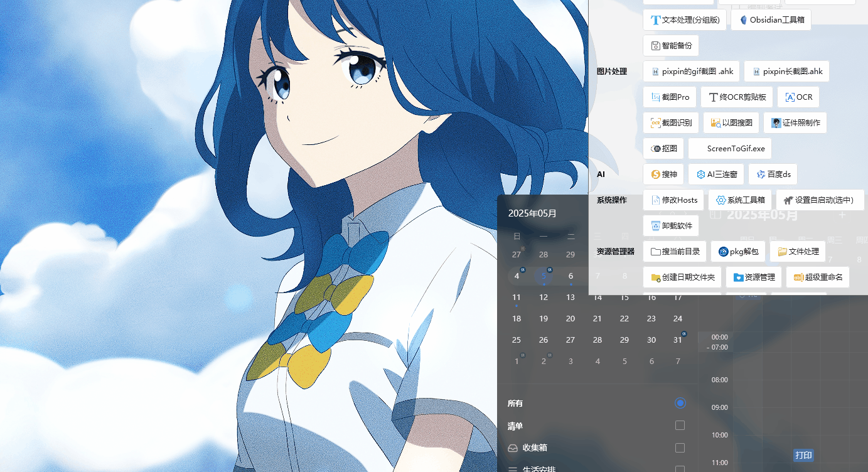Click the 09:00 time slot label
This screenshot has height=472, width=868.
719,407
